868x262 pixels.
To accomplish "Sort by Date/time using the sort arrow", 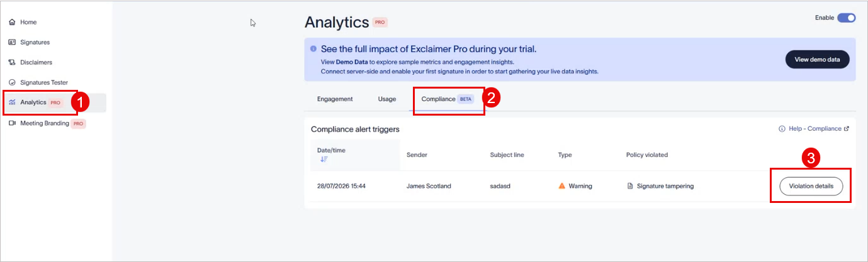I will [x=324, y=160].
